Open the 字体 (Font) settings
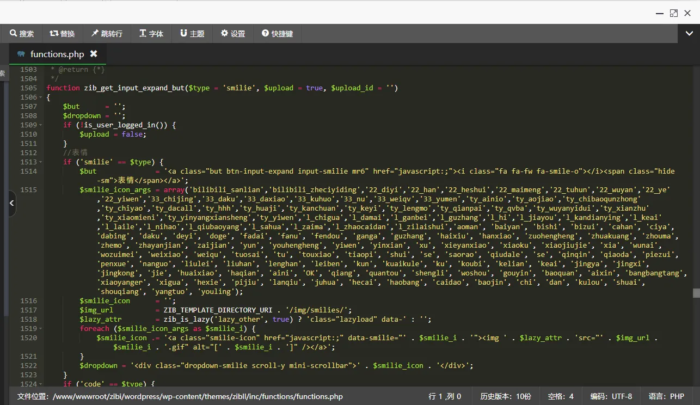Viewport: 700px width, 405px height. [x=150, y=33]
